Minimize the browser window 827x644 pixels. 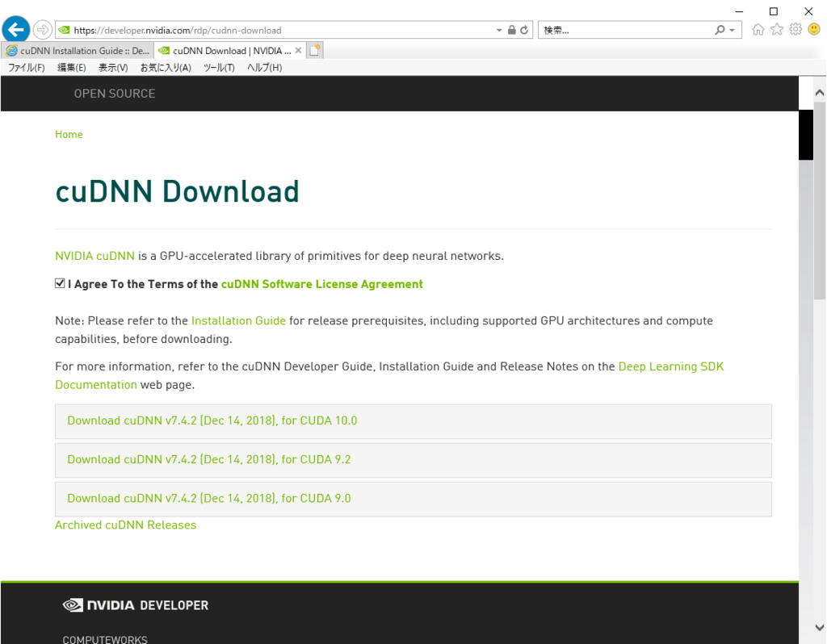click(x=739, y=11)
